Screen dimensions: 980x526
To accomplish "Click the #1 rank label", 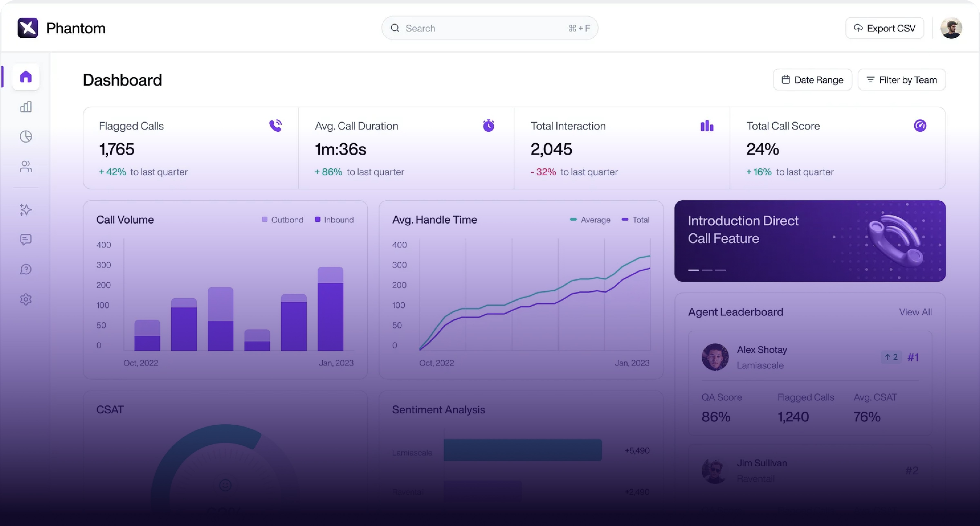I will click(x=913, y=357).
